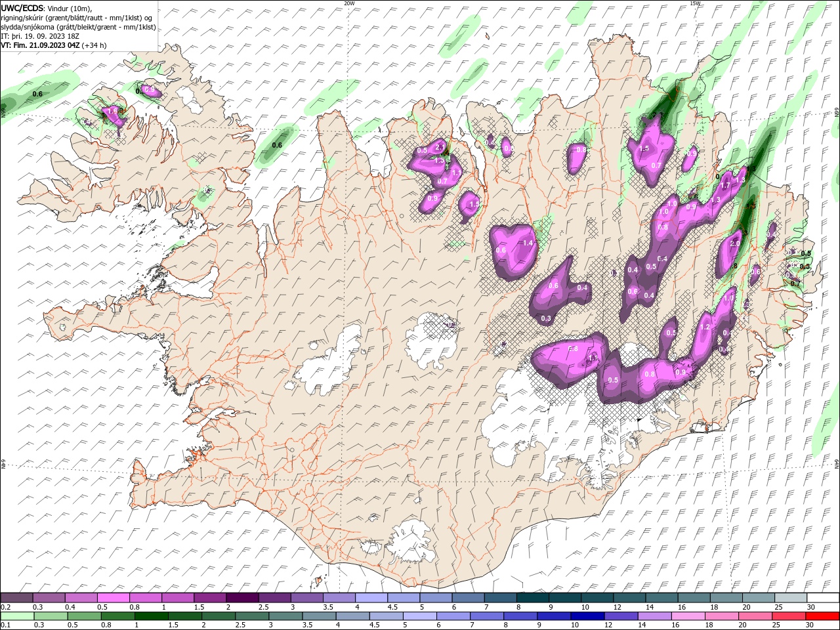Click the 'VT: Fim. 21.09.2023 04Z' valid time
The width and height of the screenshot is (840, 630).
tap(41, 45)
